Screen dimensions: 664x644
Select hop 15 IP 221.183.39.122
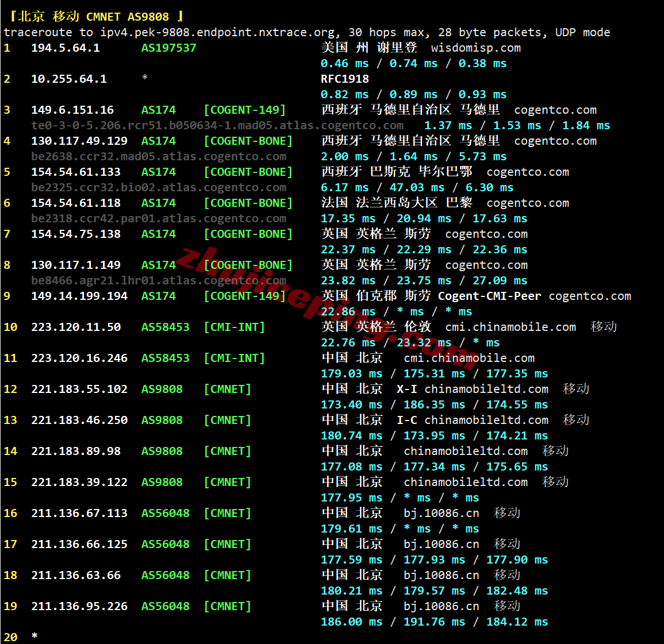pos(79,483)
